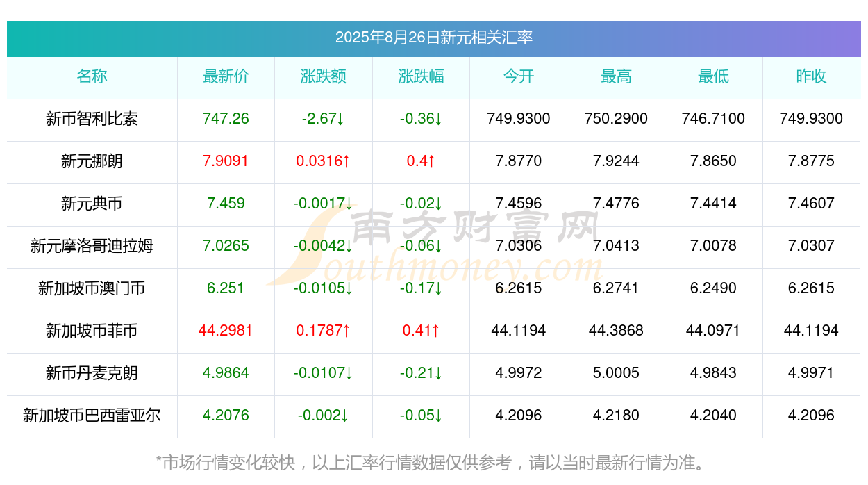This screenshot has width=868, height=485.
Task: Click the low value 4.2040
Action: [714, 416]
